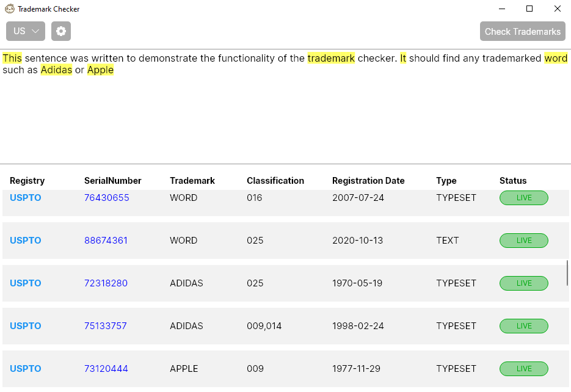Click the Registration Date column header
571x392 pixels.
tap(368, 181)
